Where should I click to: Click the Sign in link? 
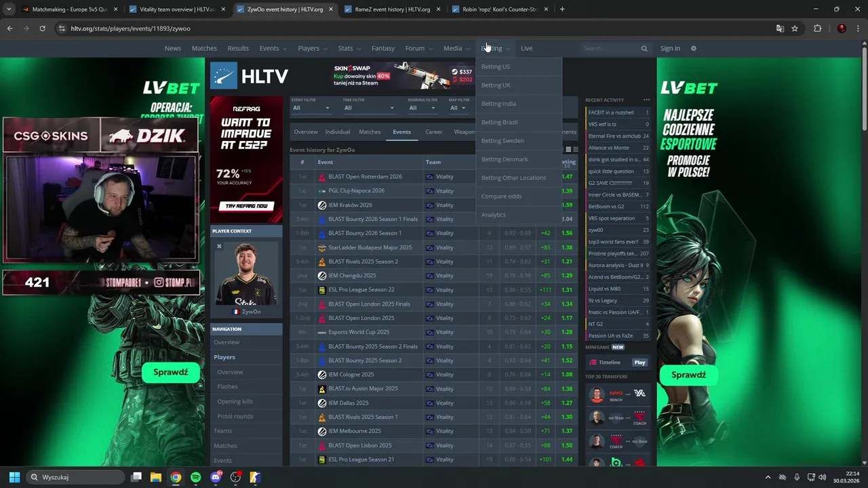tap(670, 48)
